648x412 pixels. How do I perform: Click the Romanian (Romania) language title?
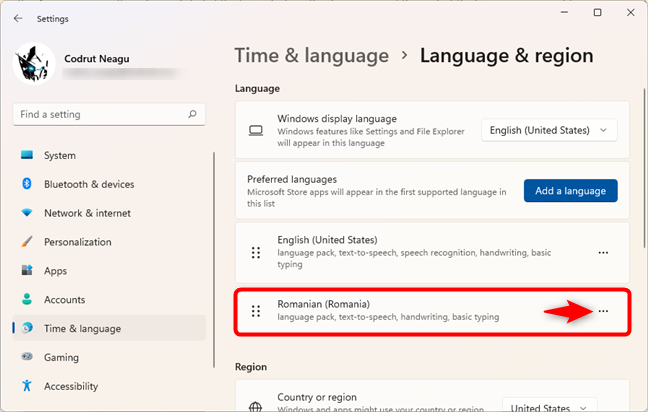324,304
